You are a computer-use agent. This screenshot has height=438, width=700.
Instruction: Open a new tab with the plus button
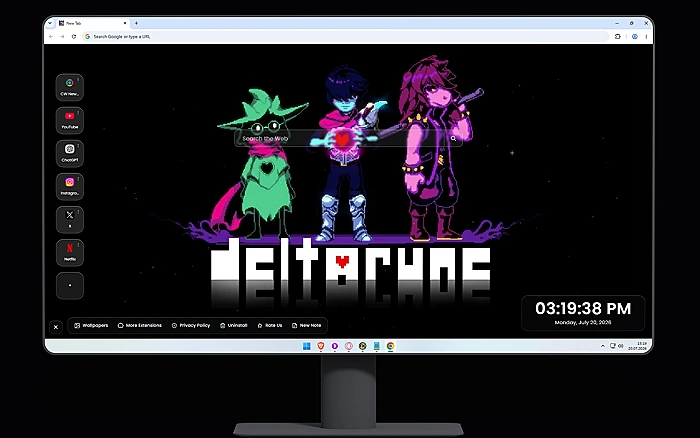click(x=136, y=23)
